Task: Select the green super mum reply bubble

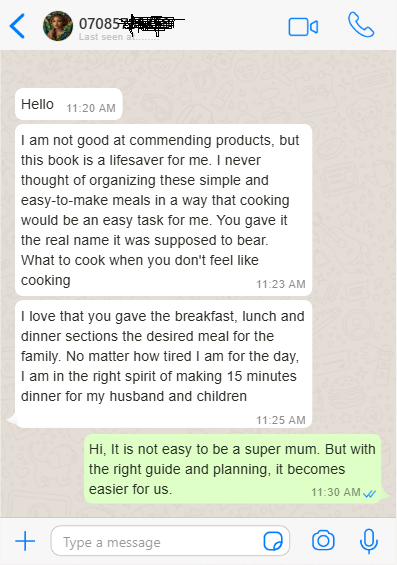Action: click(x=233, y=469)
